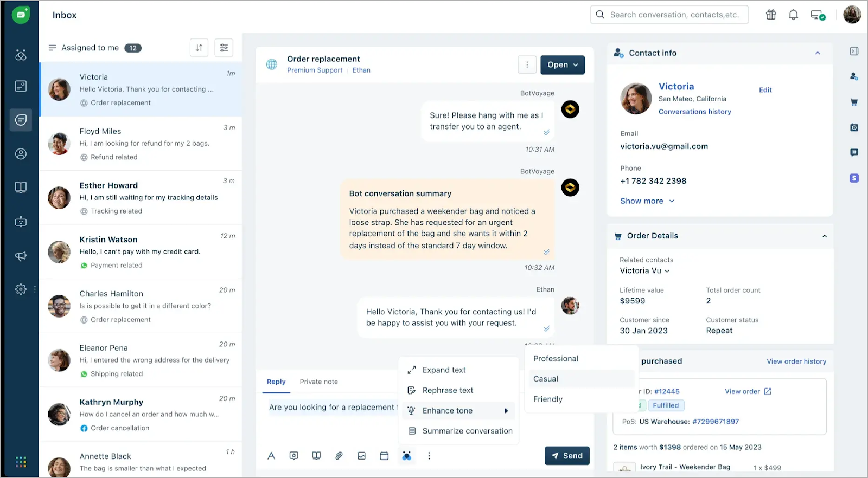The image size is (868, 478).
Task: Collapse the right side panel icon
Action: point(854,51)
